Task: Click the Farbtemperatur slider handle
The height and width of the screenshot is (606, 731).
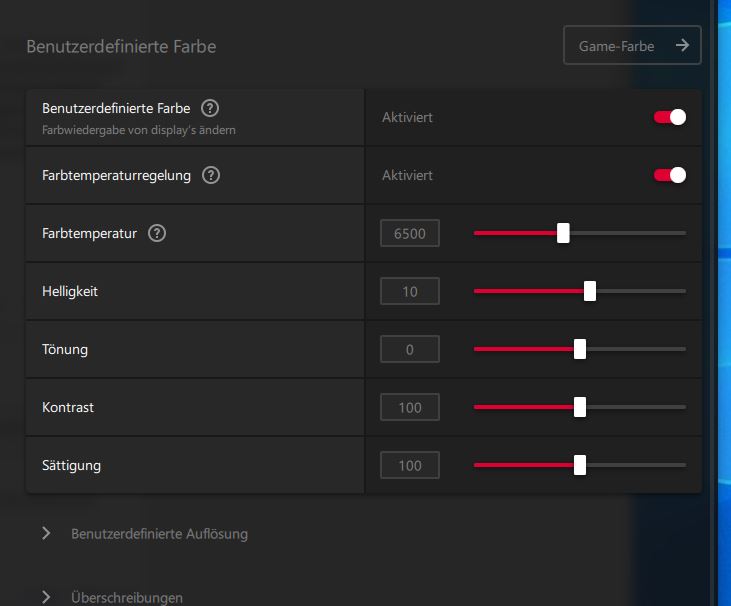Action: click(x=563, y=233)
